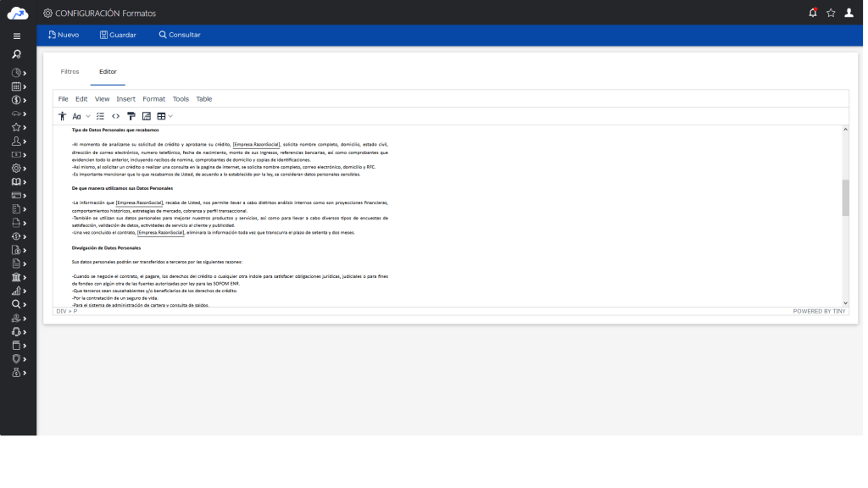Select the format painter tool

[131, 116]
